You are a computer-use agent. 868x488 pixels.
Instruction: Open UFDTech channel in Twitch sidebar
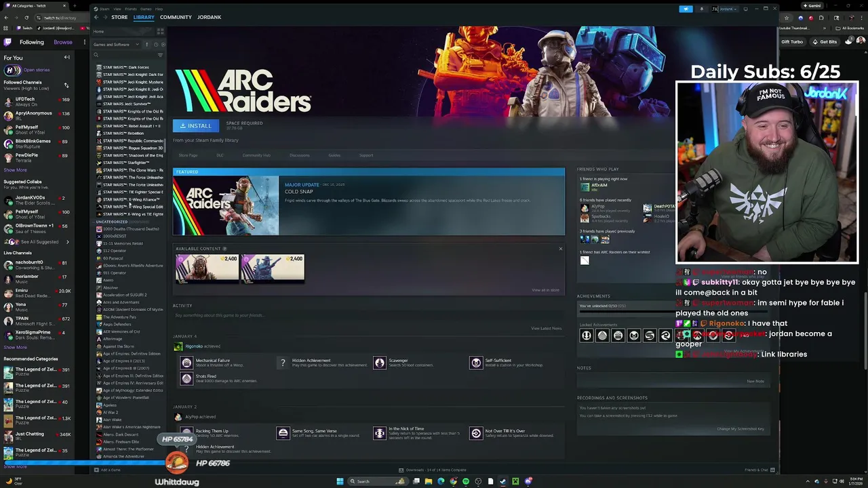(37, 102)
